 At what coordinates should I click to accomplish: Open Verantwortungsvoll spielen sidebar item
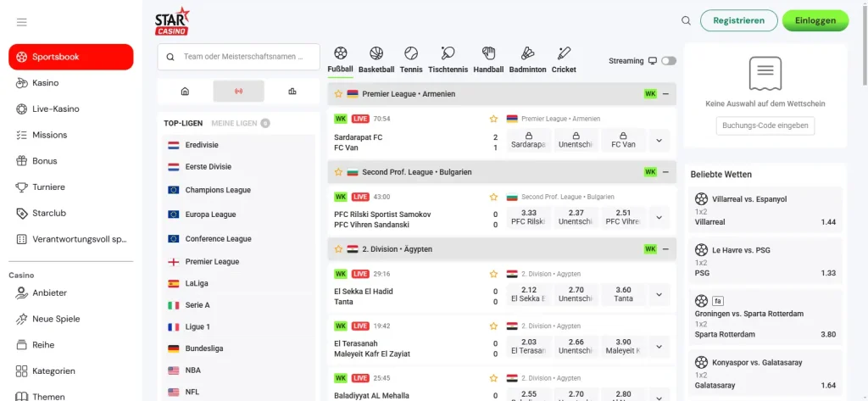click(71, 239)
